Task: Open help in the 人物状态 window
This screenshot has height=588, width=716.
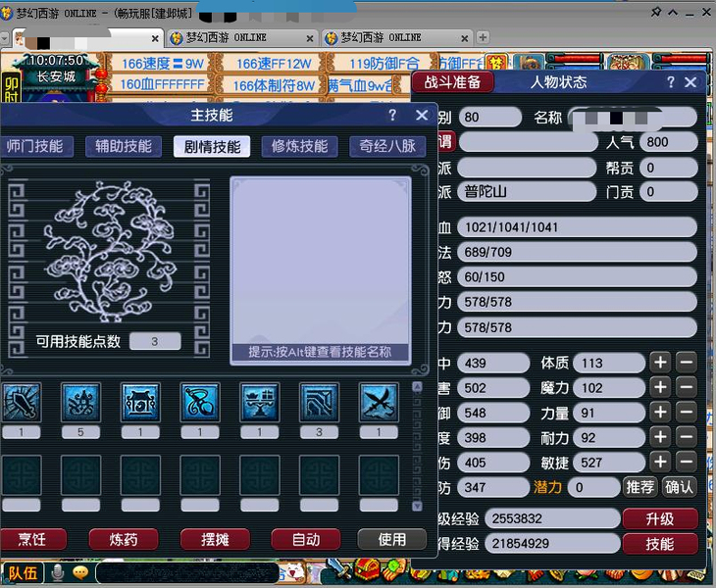Action: pyautogui.click(x=670, y=82)
